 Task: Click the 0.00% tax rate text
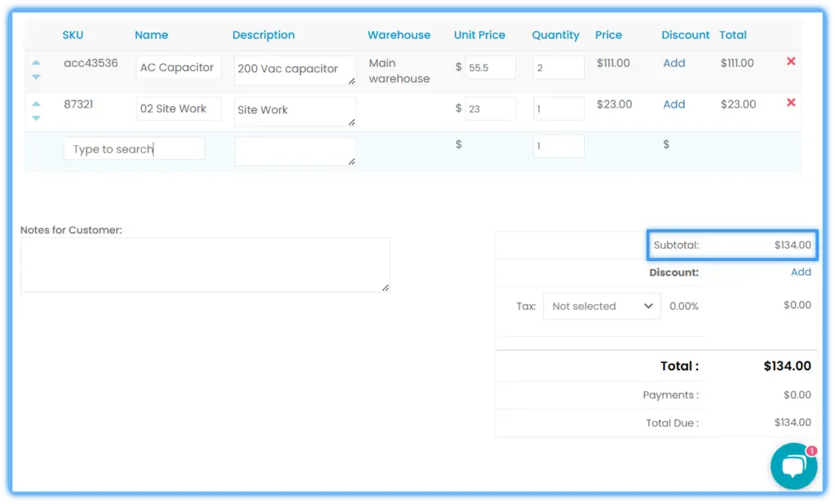pos(684,307)
